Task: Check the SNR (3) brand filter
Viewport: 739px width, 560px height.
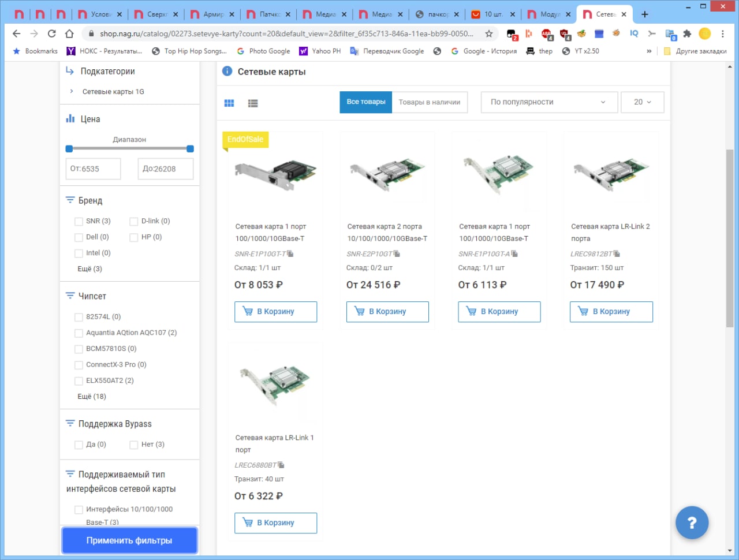Action: click(x=79, y=221)
